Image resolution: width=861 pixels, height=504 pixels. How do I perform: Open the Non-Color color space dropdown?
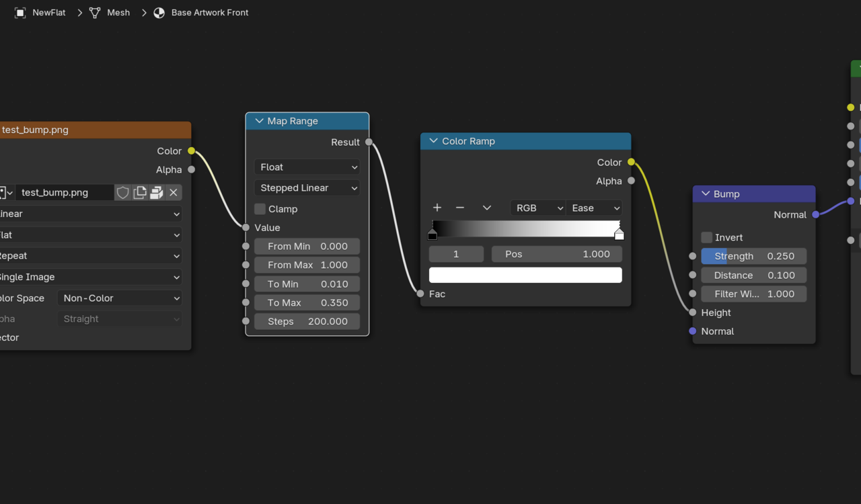pos(120,298)
